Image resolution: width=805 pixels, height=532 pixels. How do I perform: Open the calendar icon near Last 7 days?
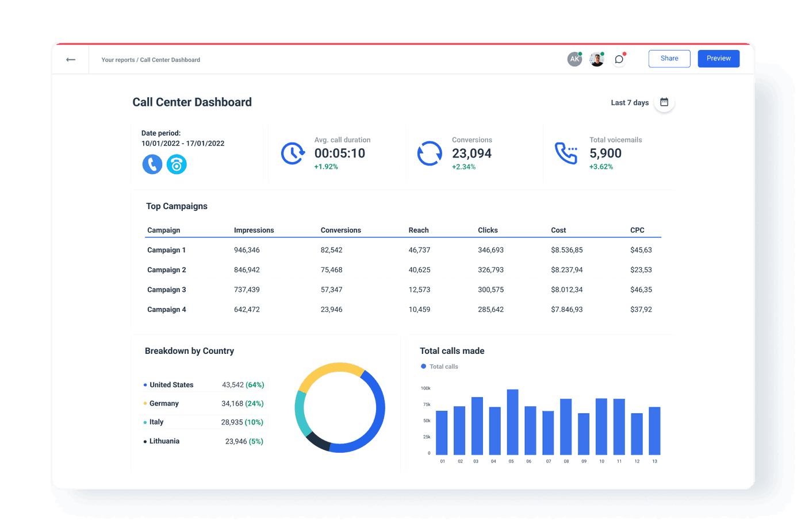pyautogui.click(x=664, y=102)
